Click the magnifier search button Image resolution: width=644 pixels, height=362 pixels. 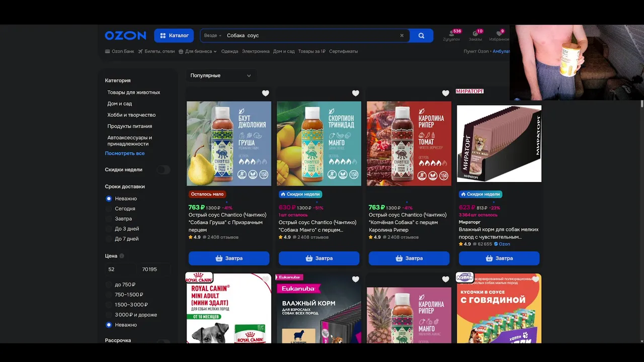pos(422,36)
